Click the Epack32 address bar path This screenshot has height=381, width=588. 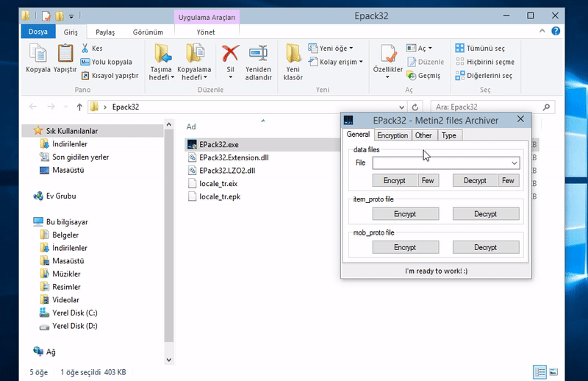pos(126,107)
